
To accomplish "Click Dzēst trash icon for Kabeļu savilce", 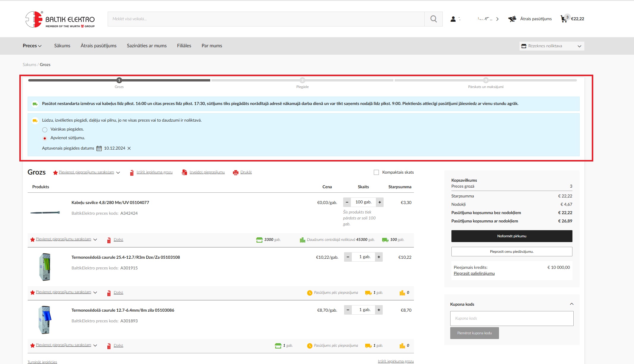I will pyautogui.click(x=109, y=240).
